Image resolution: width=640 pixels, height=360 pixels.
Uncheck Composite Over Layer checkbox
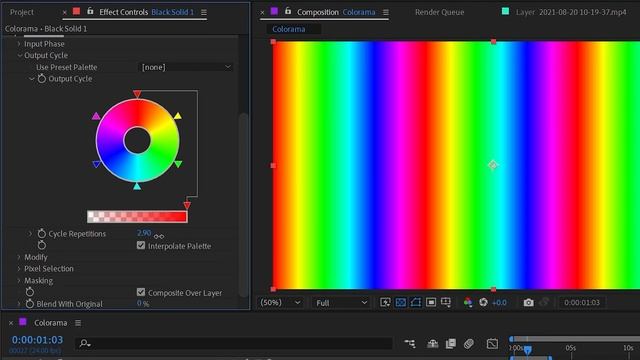(x=141, y=292)
